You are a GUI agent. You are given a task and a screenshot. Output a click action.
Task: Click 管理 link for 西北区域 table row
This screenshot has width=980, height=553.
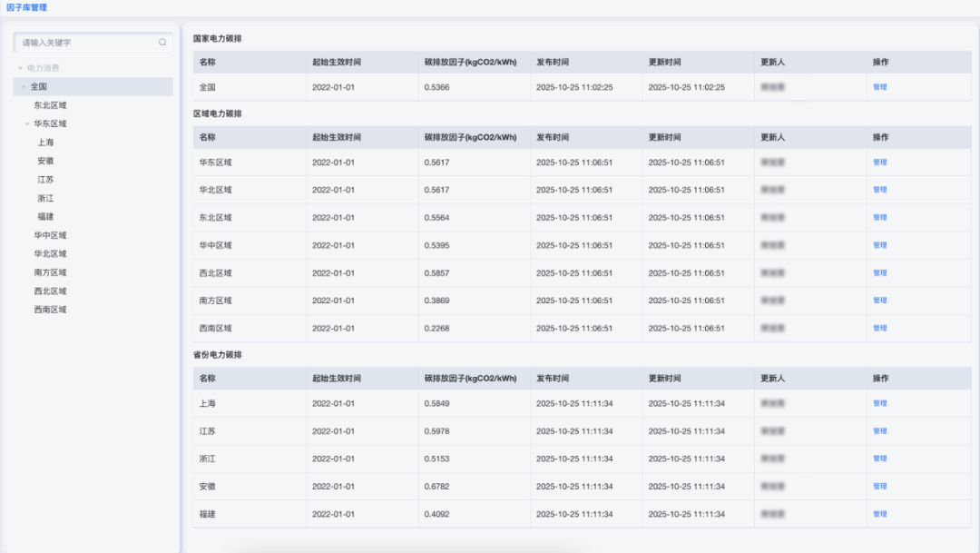[879, 273]
